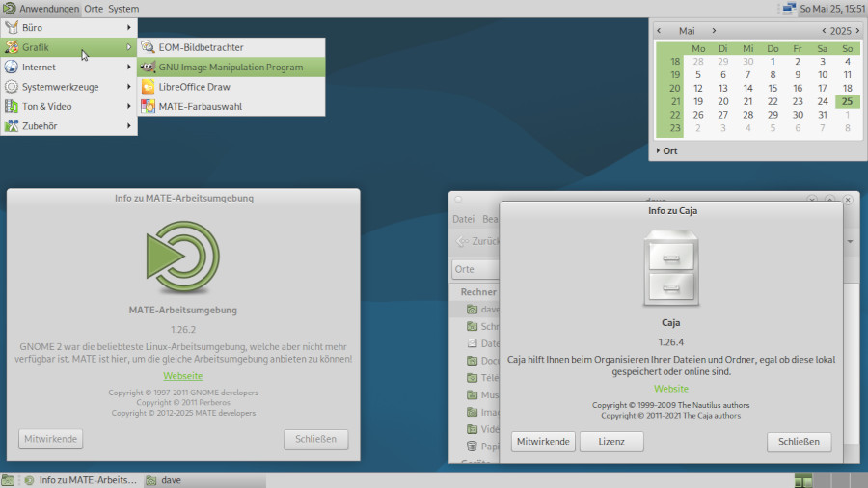The image size is (868, 488).
Task: Select day 9 in the calendar
Action: coord(798,74)
